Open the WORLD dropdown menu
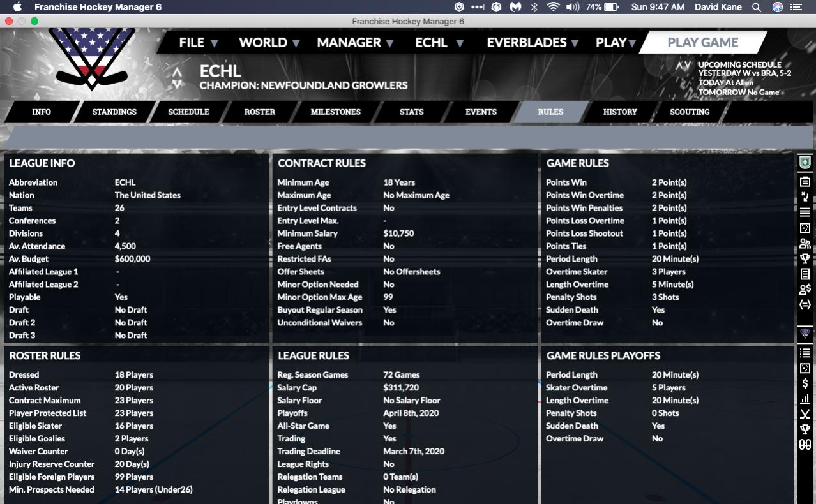 tap(269, 43)
